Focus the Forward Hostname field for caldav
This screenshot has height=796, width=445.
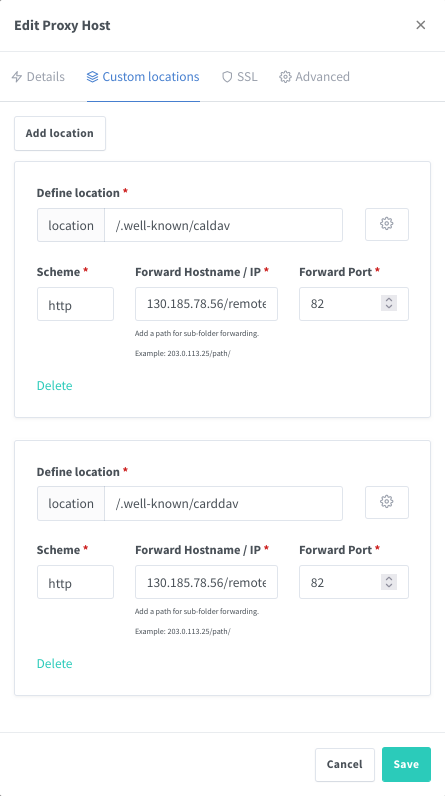coord(206,304)
